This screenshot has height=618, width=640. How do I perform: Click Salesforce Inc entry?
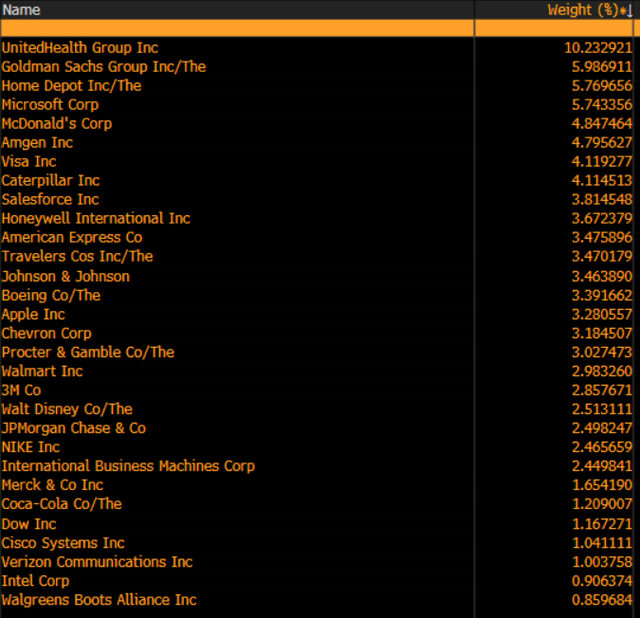pyautogui.click(x=50, y=199)
